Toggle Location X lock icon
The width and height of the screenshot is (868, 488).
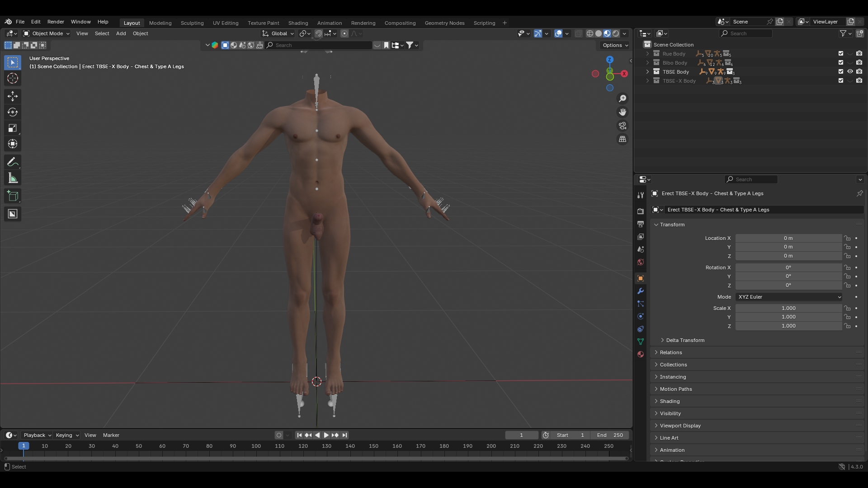click(847, 238)
